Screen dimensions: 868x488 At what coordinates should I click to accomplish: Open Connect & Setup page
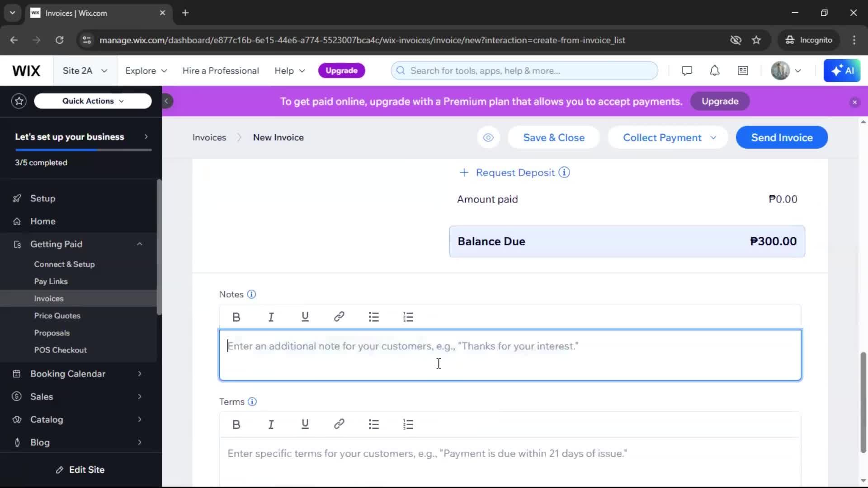click(x=64, y=264)
